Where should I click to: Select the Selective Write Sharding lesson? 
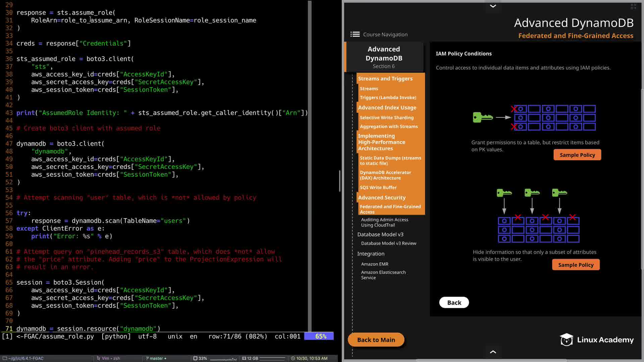pos(386,118)
